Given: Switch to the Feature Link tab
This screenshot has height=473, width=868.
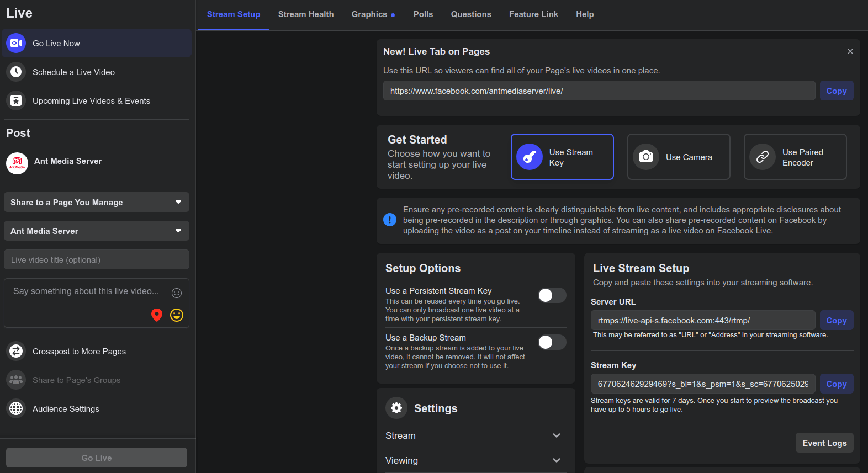Looking at the screenshot, I should pyautogui.click(x=533, y=14).
